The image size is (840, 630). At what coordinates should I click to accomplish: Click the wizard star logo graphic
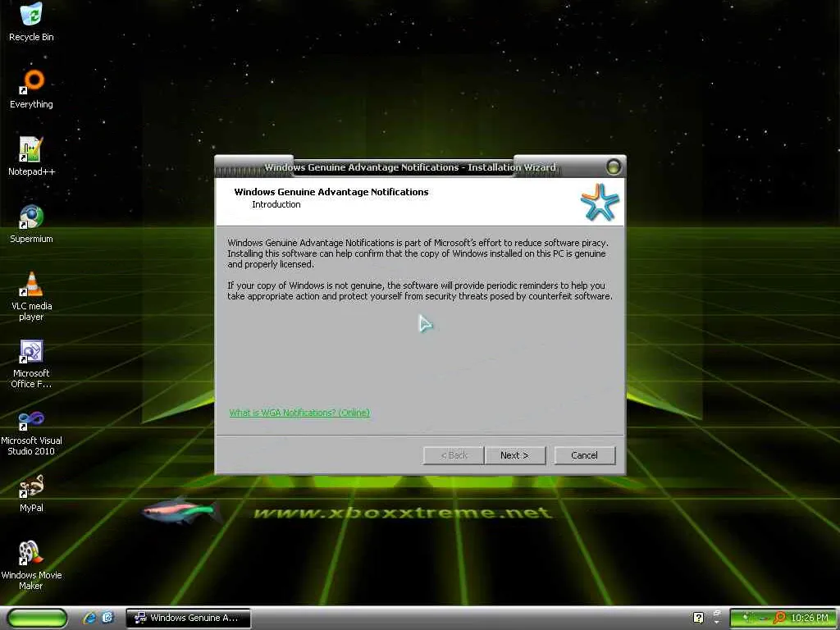tap(600, 202)
